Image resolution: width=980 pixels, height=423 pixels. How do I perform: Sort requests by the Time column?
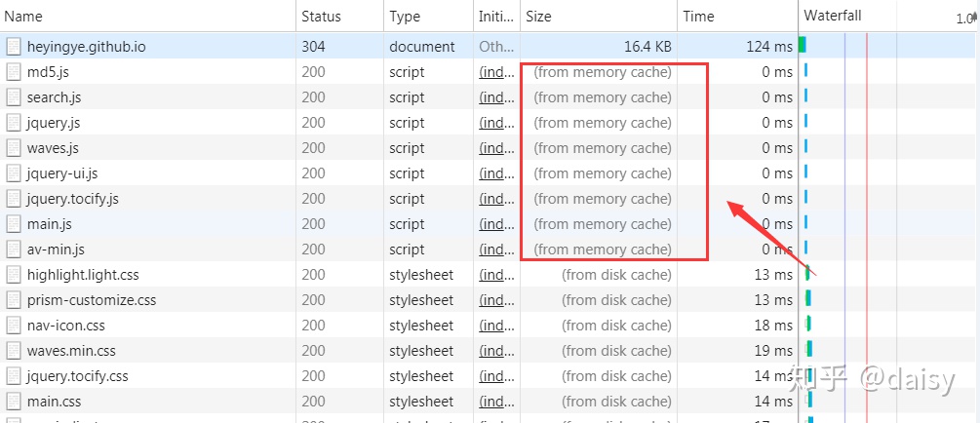coord(698,17)
